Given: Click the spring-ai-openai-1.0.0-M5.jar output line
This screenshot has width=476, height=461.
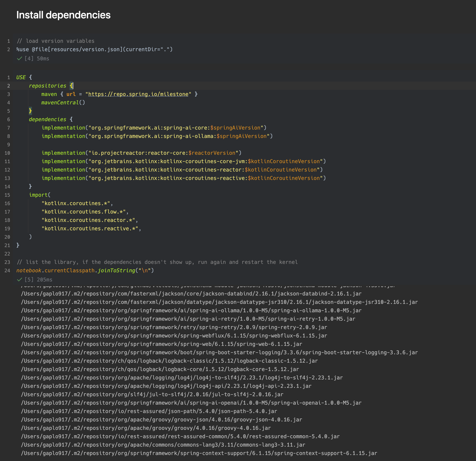Looking at the screenshot, I should coord(191,403).
